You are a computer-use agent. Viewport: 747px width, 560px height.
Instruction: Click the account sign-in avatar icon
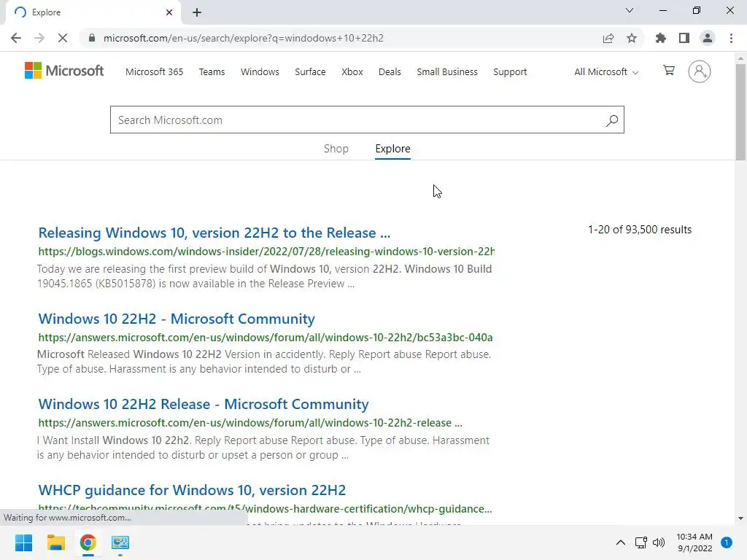point(699,71)
